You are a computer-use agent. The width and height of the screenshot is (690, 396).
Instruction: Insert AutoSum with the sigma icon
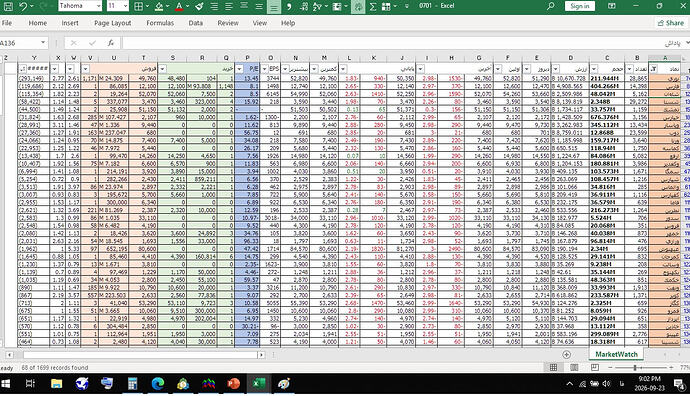[373, 6]
